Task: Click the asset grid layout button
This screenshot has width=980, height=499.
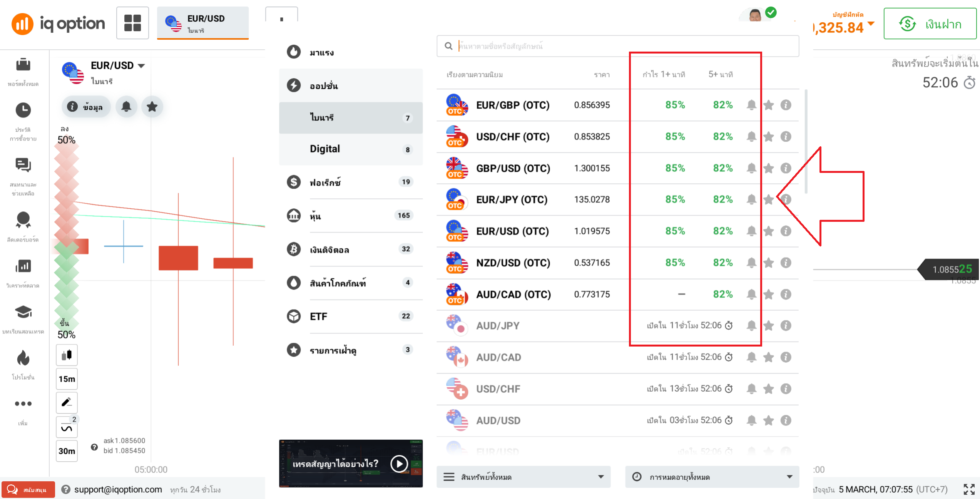Action: point(132,23)
